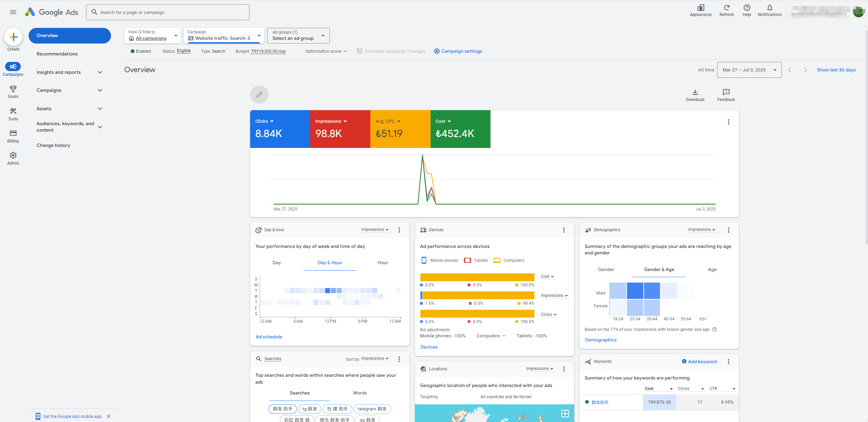Image resolution: width=868 pixels, height=422 pixels.
Task: Expand the Locations map to fullscreen
Action: 565,413
